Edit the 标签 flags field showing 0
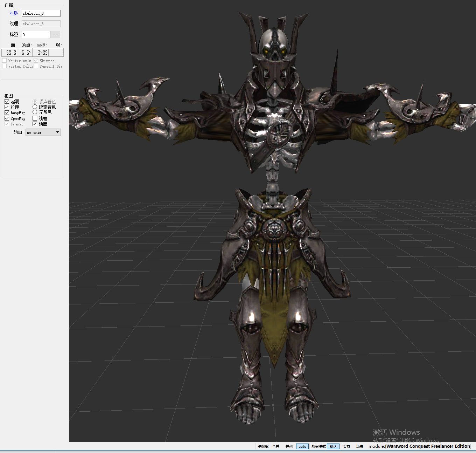 tap(36, 34)
